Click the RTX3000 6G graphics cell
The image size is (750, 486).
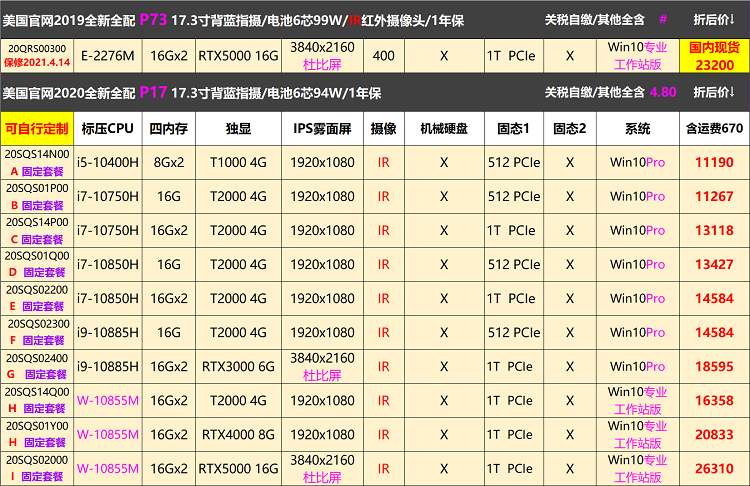pyautogui.click(x=238, y=367)
